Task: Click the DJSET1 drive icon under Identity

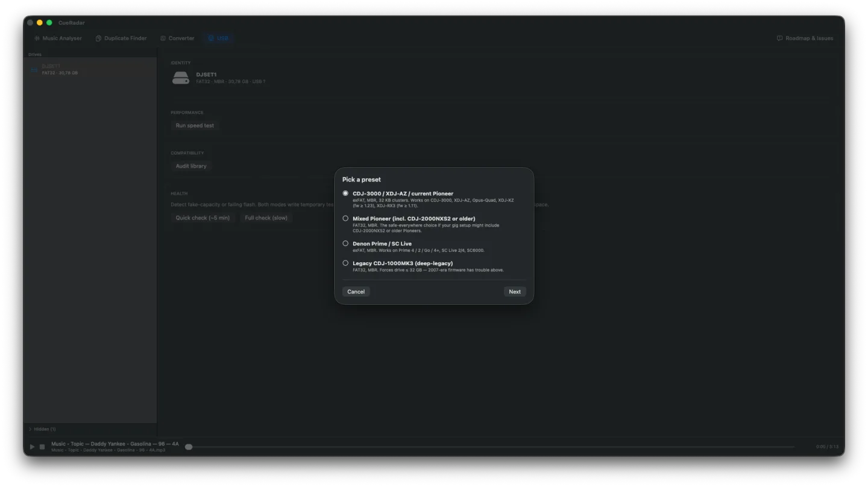Action: 181,78
